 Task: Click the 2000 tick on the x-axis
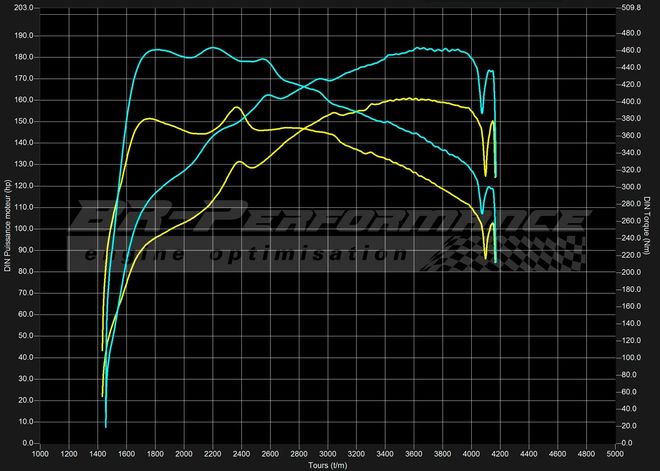click(184, 453)
